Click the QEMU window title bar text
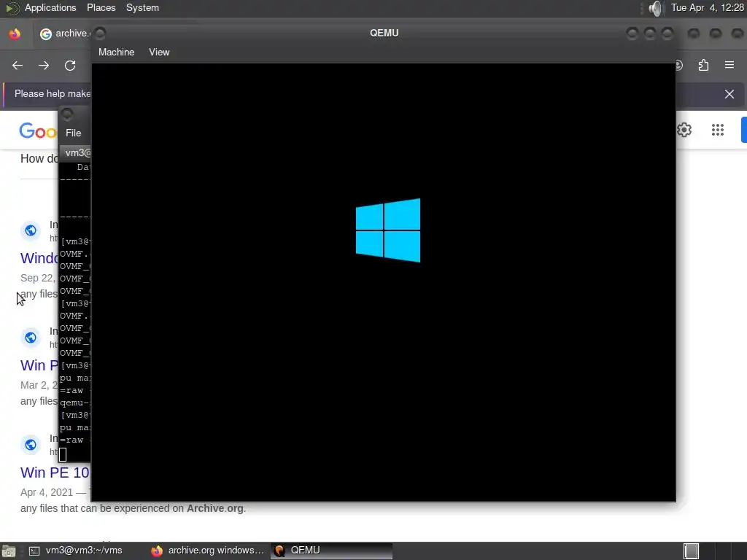 (384, 33)
